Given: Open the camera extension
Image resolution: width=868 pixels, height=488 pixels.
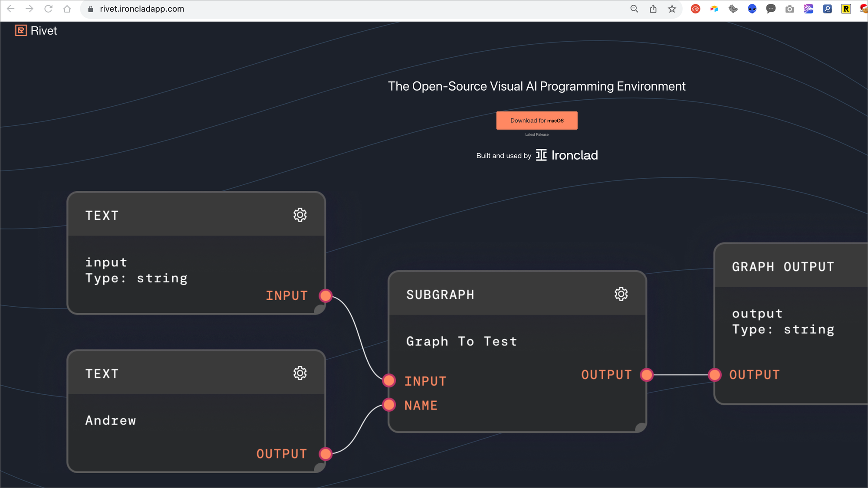Looking at the screenshot, I should click(790, 9).
